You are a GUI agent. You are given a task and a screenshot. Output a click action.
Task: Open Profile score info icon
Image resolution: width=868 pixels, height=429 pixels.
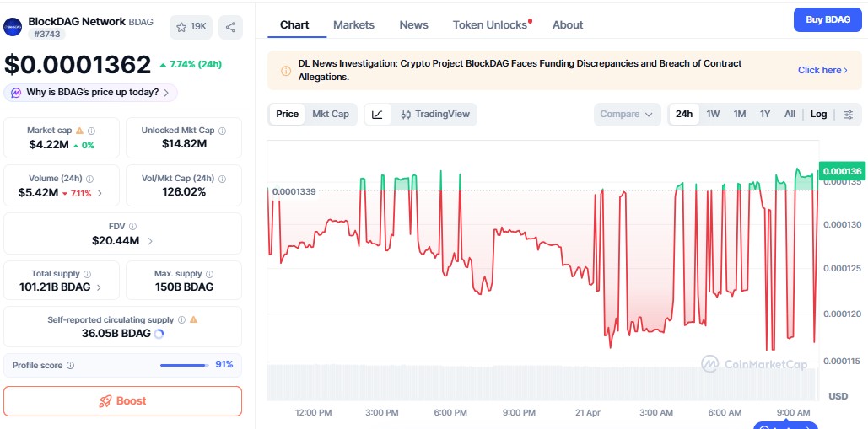(x=70, y=366)
